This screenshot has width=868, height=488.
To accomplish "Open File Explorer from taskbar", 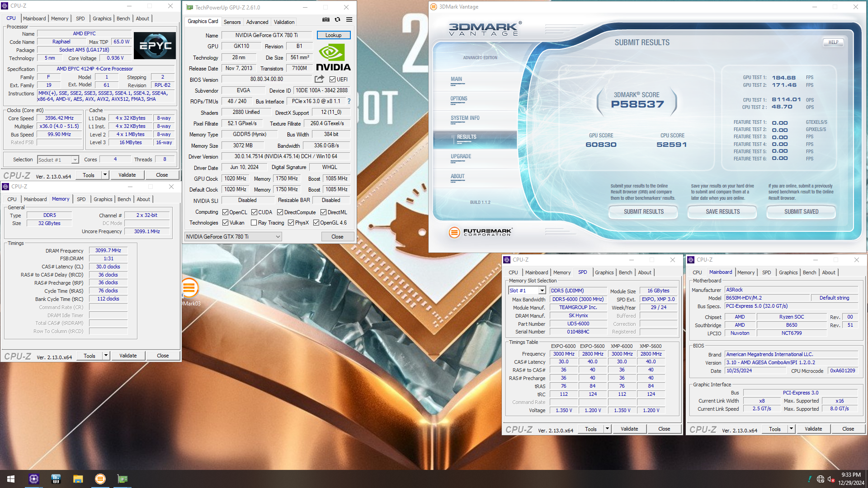I will point(78,479).
